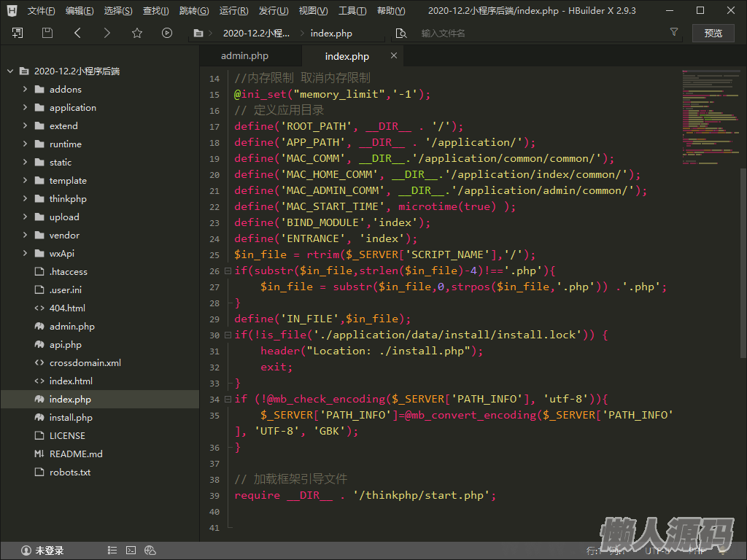Open the terminal icon in status bar
The image size is (747, 560).
tap(131, 551)
